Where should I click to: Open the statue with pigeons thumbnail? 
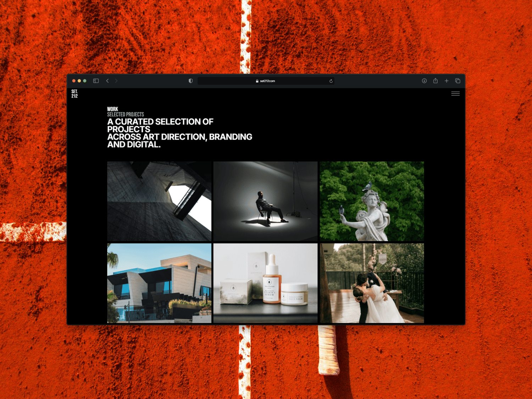click(x=372, y=201)
